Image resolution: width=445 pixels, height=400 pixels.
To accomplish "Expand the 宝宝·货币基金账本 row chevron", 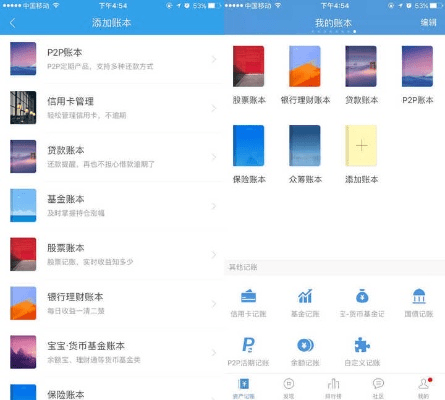I will tap(214, 353).
